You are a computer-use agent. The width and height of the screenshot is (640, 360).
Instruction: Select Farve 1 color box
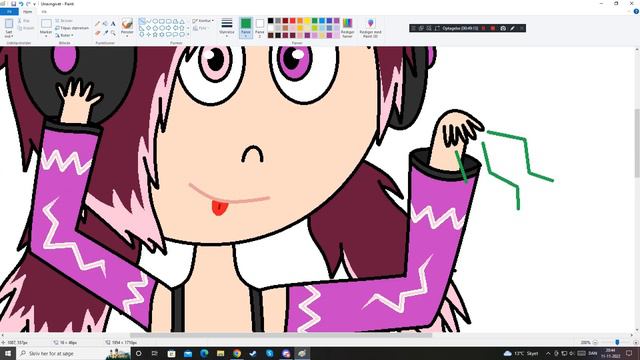(246, 27)
